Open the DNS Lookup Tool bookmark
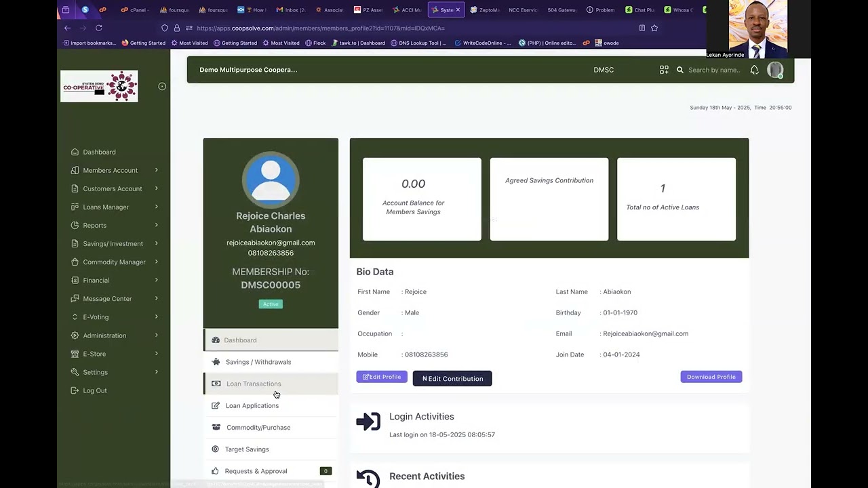 (418, 43)
